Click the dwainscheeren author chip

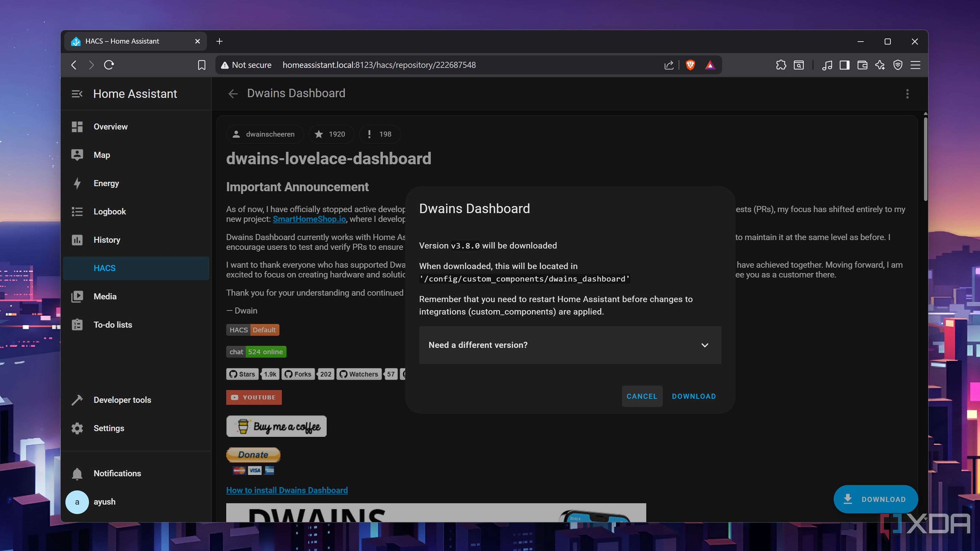click(265, 134)
